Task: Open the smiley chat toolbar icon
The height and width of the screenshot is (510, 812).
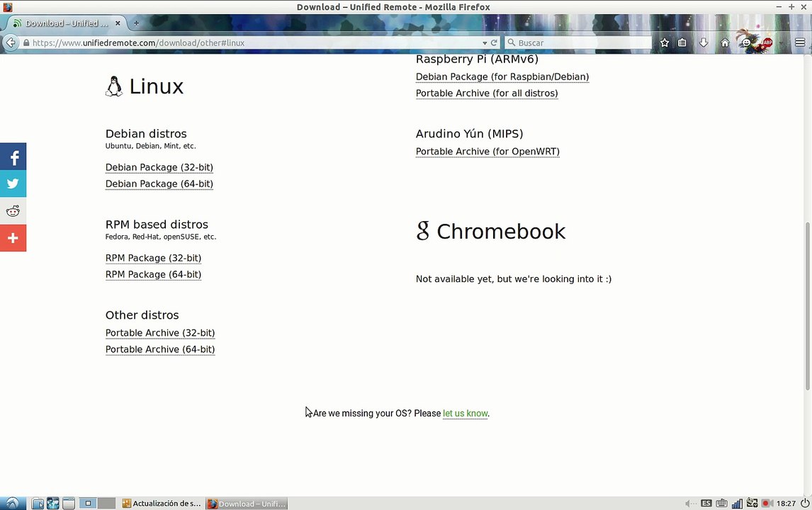Action: click(x=746, y=43)
